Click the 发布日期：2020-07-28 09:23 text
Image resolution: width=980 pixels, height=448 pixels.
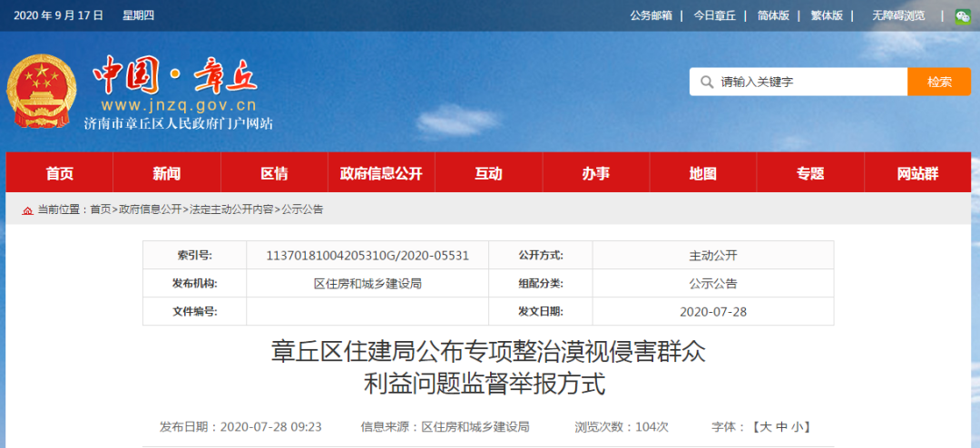[x=240, y=427]
